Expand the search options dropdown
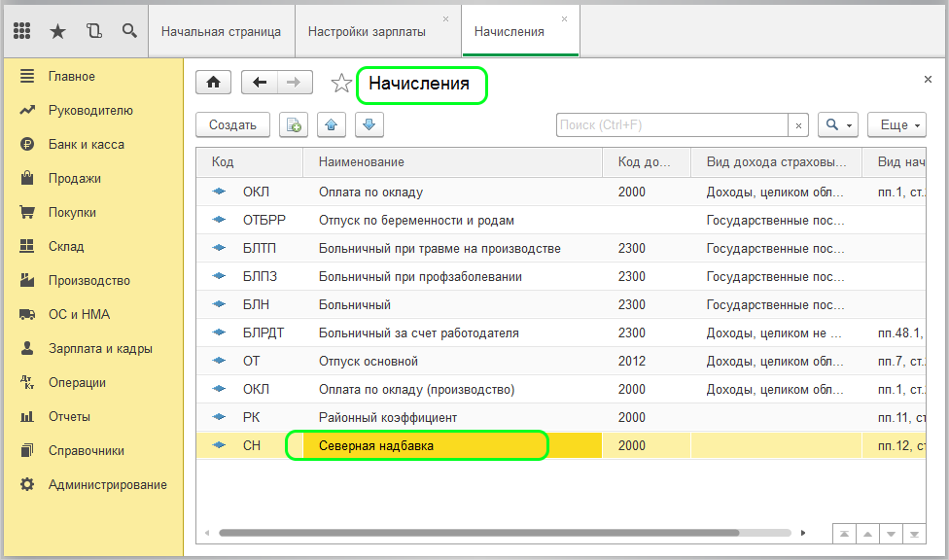949x560 pixels. click(x=837, y=124)
